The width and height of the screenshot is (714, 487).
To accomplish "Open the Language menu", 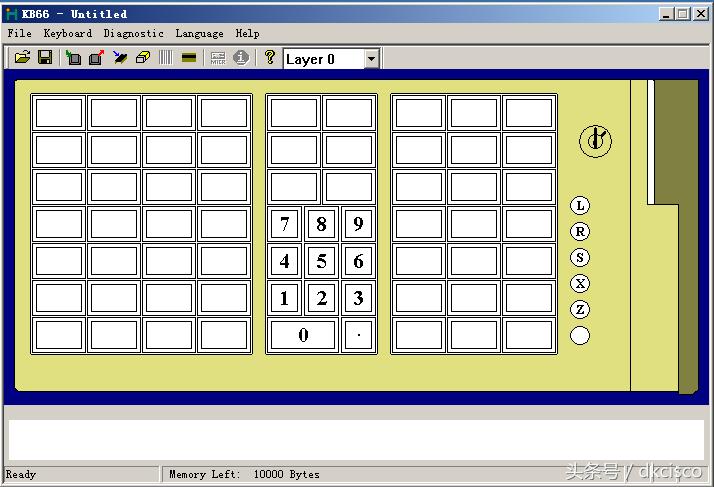I will 199,33.
